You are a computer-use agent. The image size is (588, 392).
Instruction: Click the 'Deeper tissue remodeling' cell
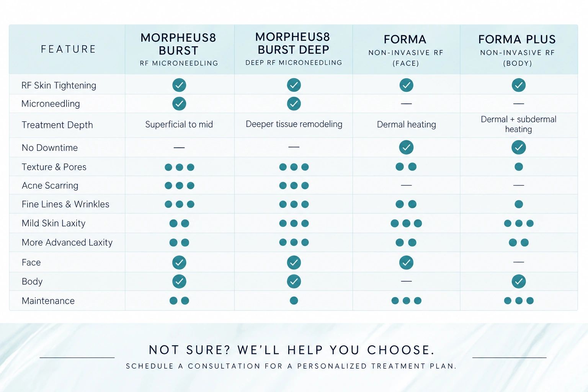(x=294, y=124)
